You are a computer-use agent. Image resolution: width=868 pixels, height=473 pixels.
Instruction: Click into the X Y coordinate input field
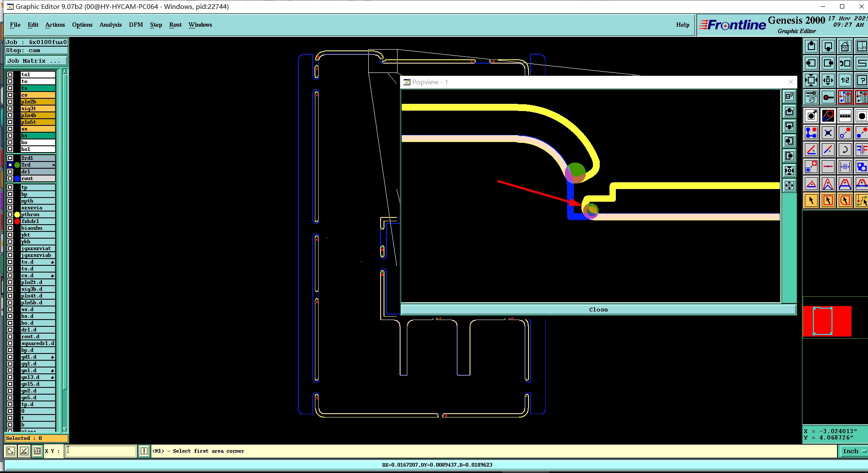101,451
